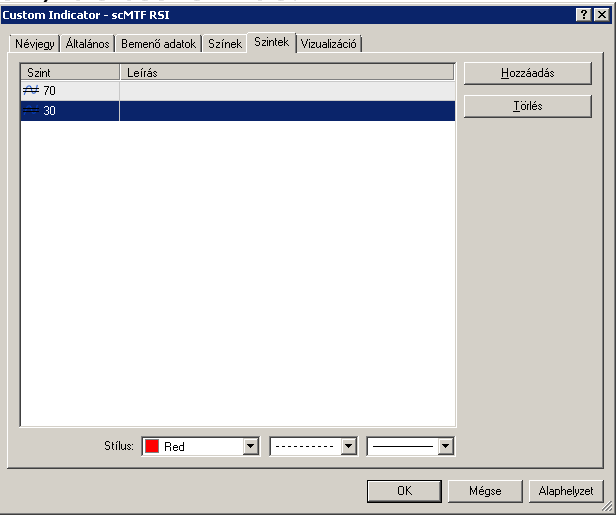Click the dialog resize grip
The image size is (616, 516).
click(607, 507)
